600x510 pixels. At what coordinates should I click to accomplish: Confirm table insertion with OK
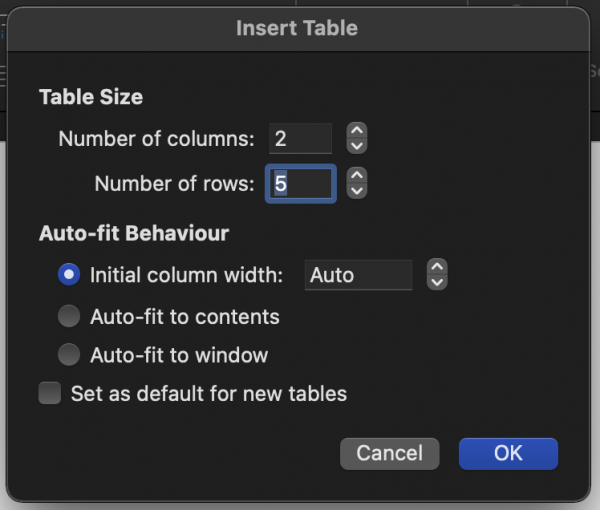click(508, 454)
